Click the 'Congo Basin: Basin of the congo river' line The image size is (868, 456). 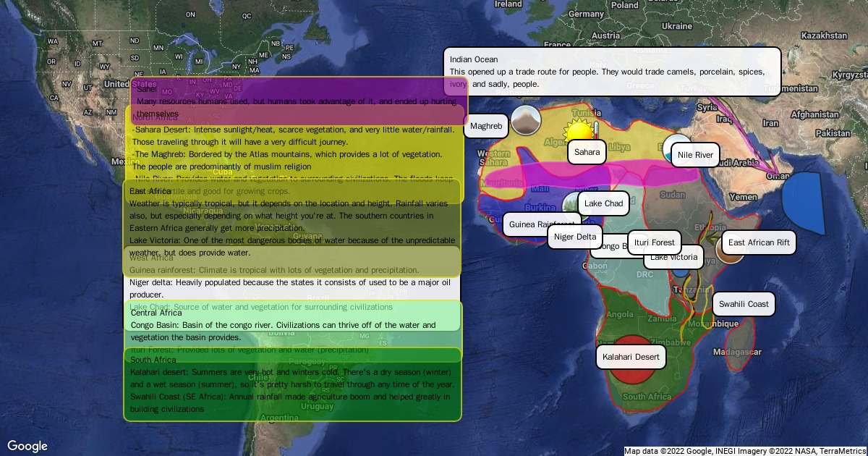click(x=284, y=325)
